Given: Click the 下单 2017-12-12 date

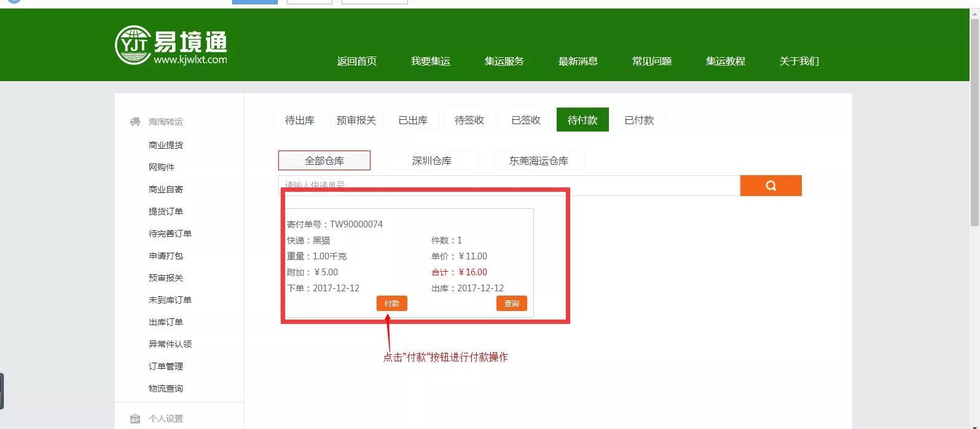Looking at the screenshot, I should pyautogui.click(x=323, y=288).
